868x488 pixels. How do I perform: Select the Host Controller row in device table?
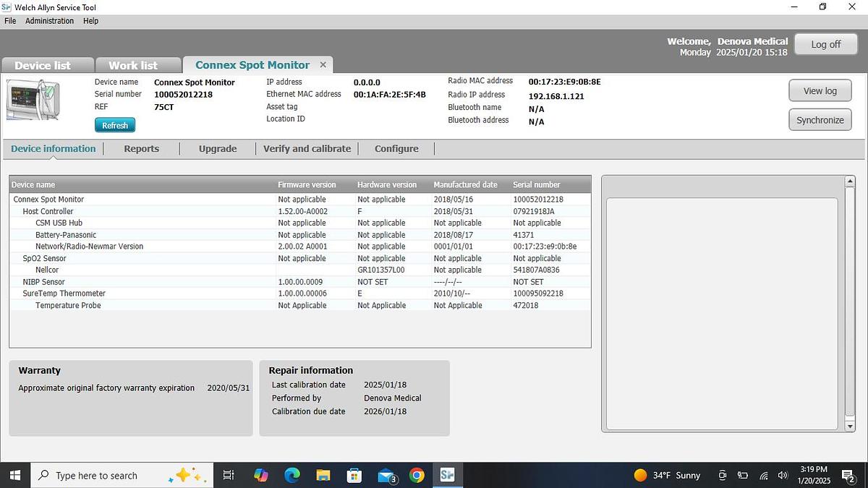[48, 211]
